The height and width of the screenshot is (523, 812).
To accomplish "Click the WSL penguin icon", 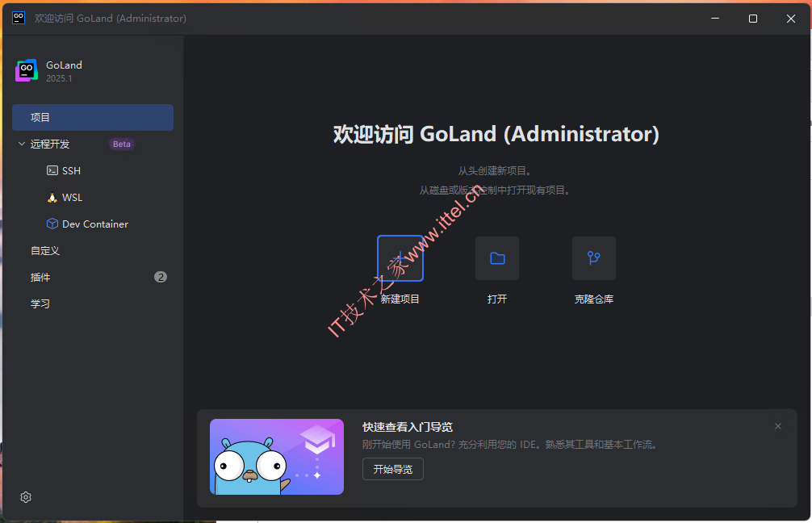I will point(52,197).
